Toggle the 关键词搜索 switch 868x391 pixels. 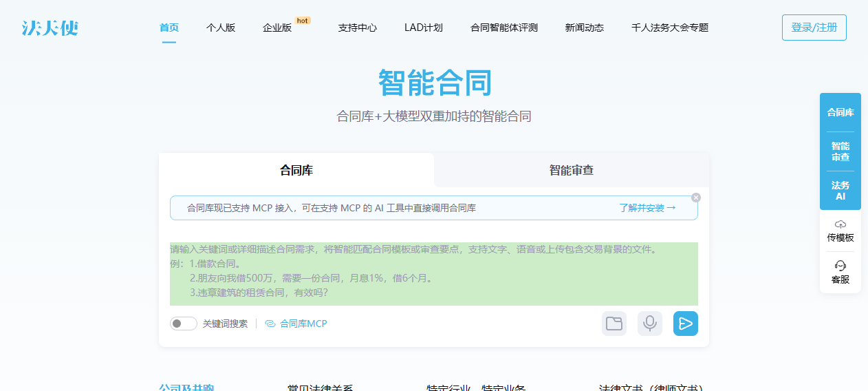184,324
